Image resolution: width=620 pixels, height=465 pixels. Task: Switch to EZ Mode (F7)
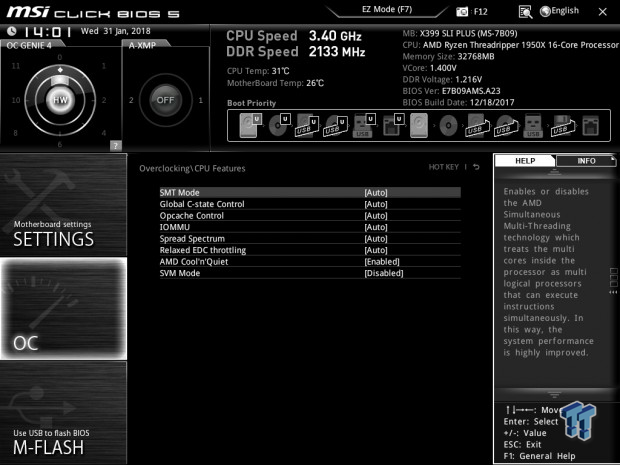387,9
